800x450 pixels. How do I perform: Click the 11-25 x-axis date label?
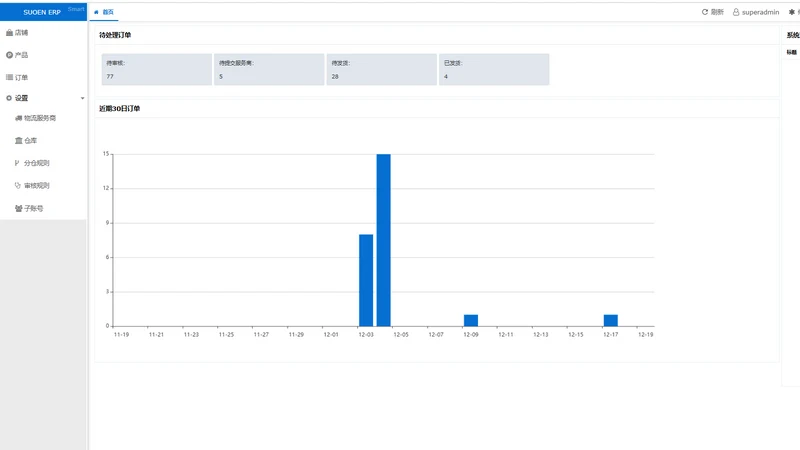(226, 335)
